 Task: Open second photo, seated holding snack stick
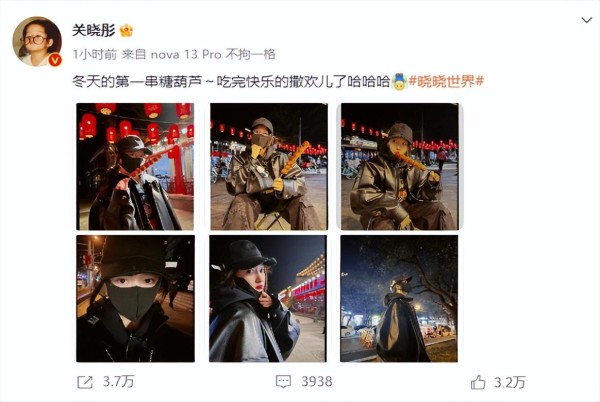[x=269, y=166]
